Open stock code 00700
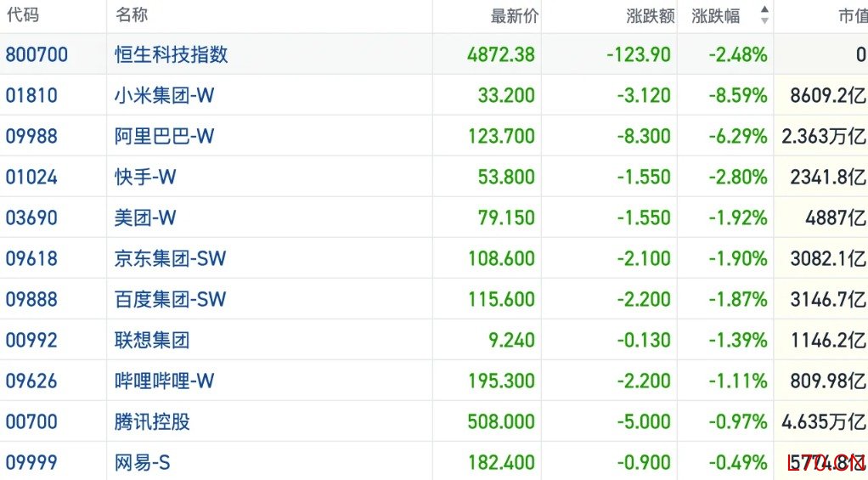This screenshot has height=480, width=868. tap(31, 422)
